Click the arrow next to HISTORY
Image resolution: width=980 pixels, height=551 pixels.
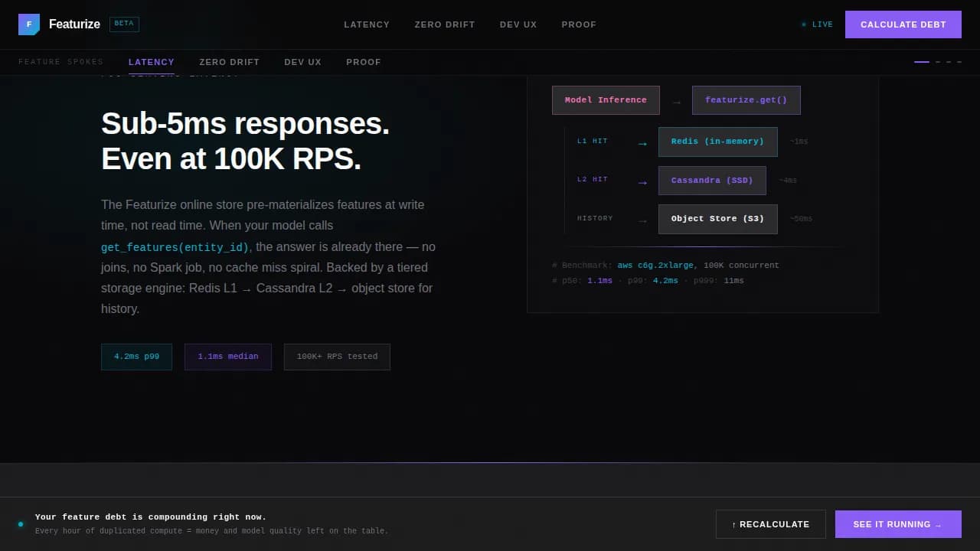pyautogui.click(x=642, y=220)
